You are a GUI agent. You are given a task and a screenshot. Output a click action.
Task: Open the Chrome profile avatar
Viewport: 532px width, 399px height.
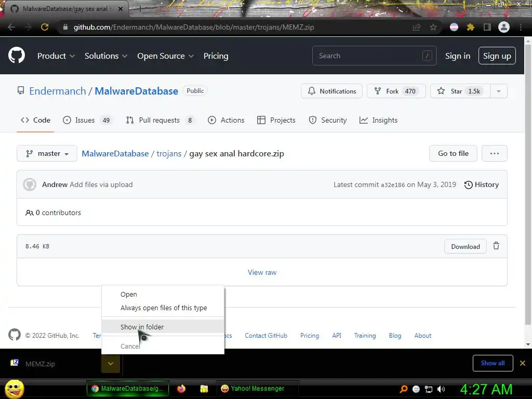point(504,27)
